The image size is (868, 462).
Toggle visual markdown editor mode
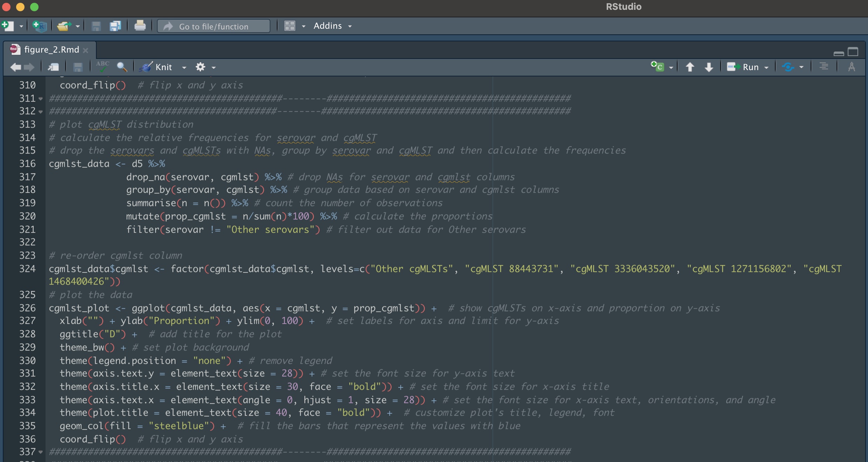coord(852,67)
